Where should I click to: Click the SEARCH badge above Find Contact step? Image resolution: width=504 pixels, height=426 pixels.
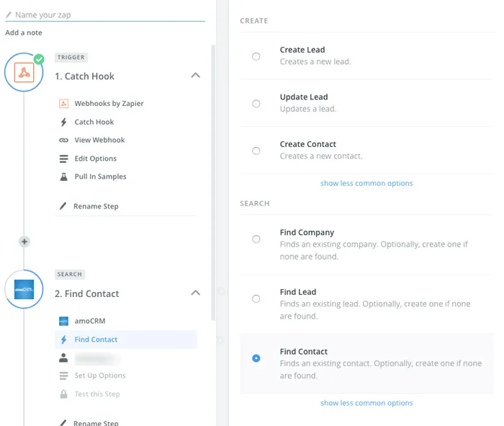click(x=70, y=275)
